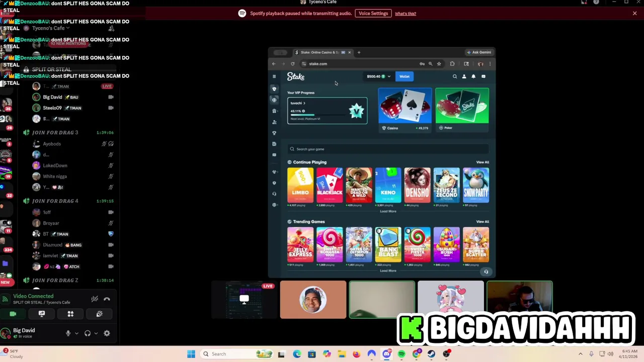Bookmark this page with the star
Image resolution: width=644 pixels, height=362 pixels.
coord(439,64)
